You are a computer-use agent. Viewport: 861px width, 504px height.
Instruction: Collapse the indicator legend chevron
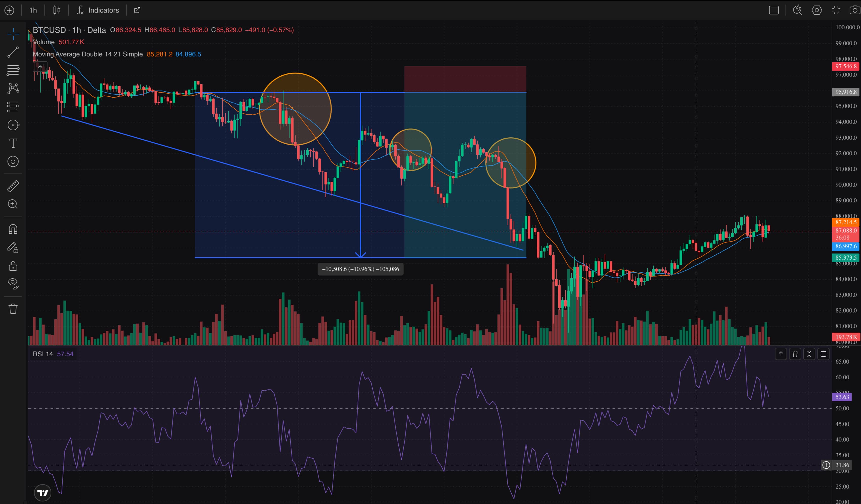point(40,67)
